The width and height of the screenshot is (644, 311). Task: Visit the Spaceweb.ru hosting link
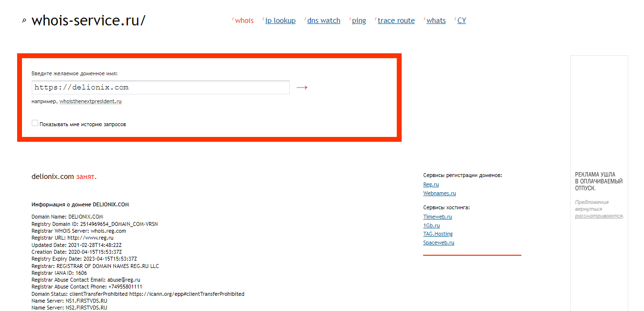click(x=438, y=243)
